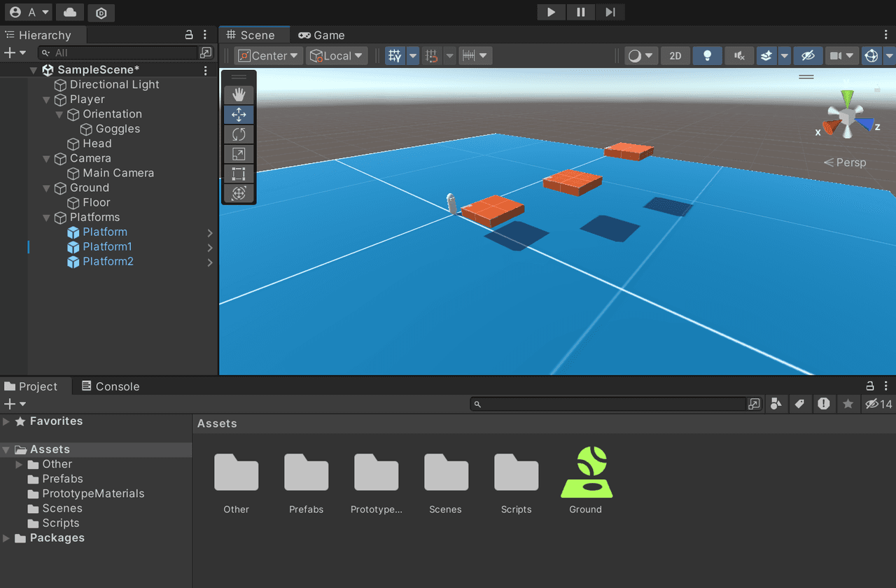Screen dimensions: 896x588
Task: Toggle 2D view mode
Action: (675, 56)
